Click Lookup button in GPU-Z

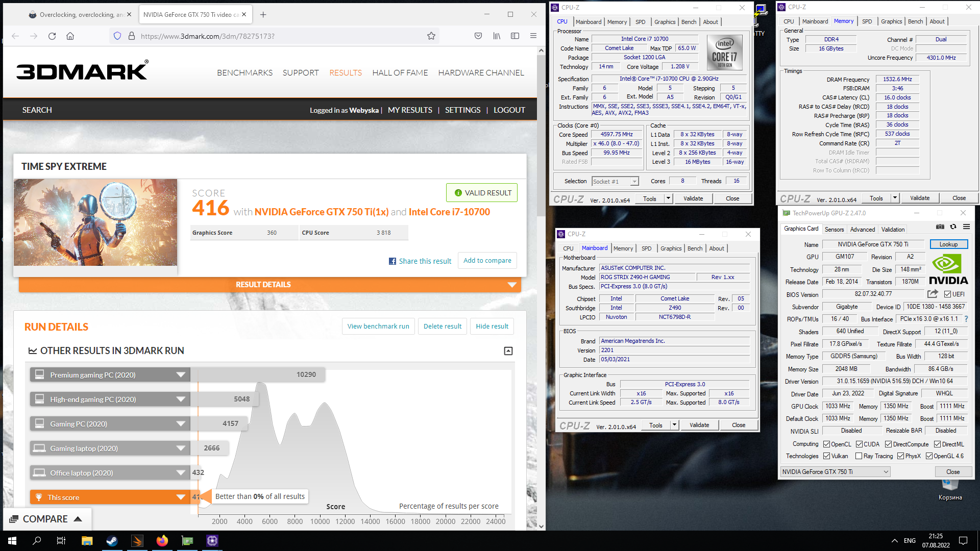[948, 244]
